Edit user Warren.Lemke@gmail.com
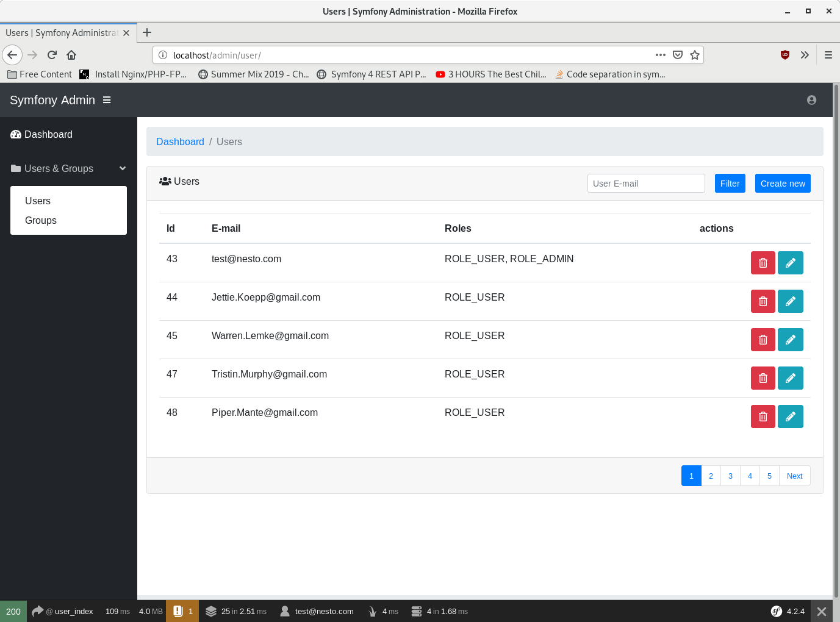This screenshot has height=622, width=840. point(791,340)
